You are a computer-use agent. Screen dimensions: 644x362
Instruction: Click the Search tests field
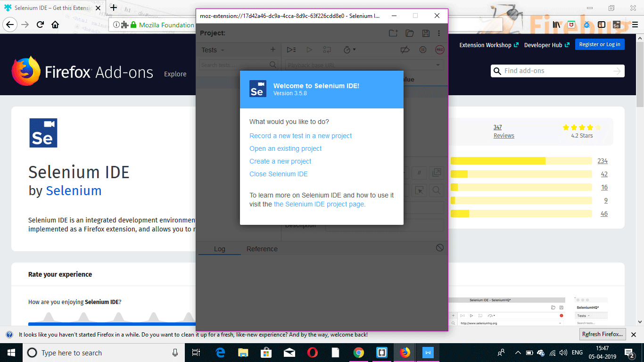pos(238,65)
